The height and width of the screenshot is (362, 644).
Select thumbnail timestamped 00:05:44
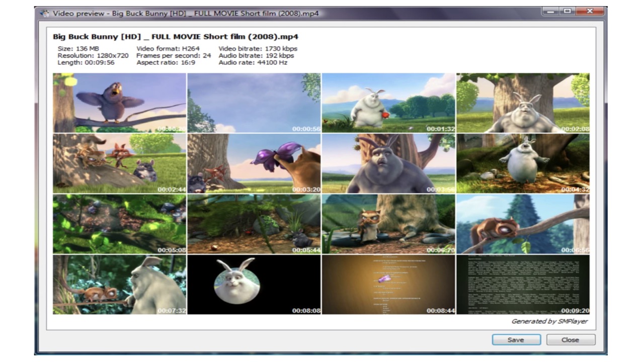pyautogui.click(x=254, y=224)
